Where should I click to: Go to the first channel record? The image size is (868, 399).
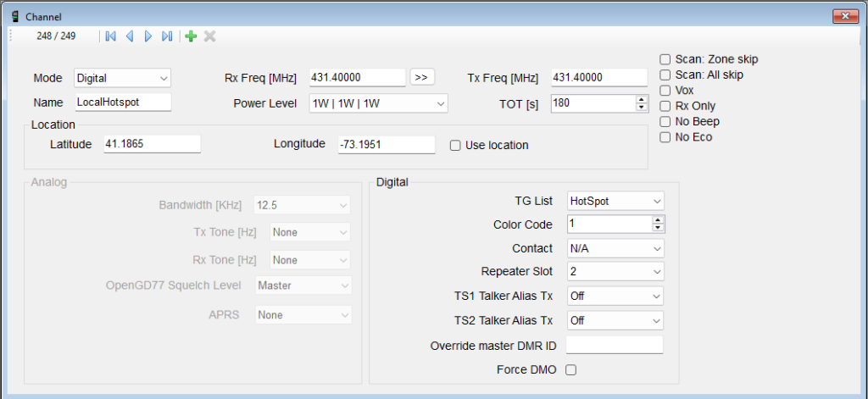tap(110, 36)
